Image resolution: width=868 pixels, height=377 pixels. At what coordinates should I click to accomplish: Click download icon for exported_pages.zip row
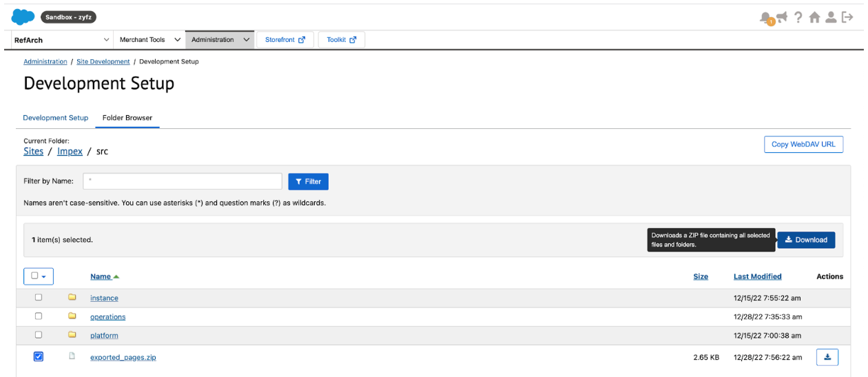pyautogui.click(x=827, y=357)
